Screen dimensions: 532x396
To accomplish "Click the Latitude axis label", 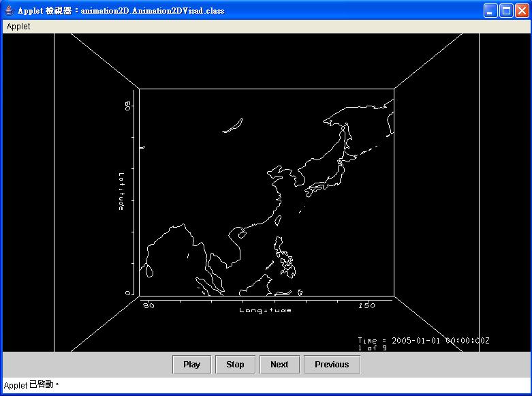I will [x=121, y=191].
